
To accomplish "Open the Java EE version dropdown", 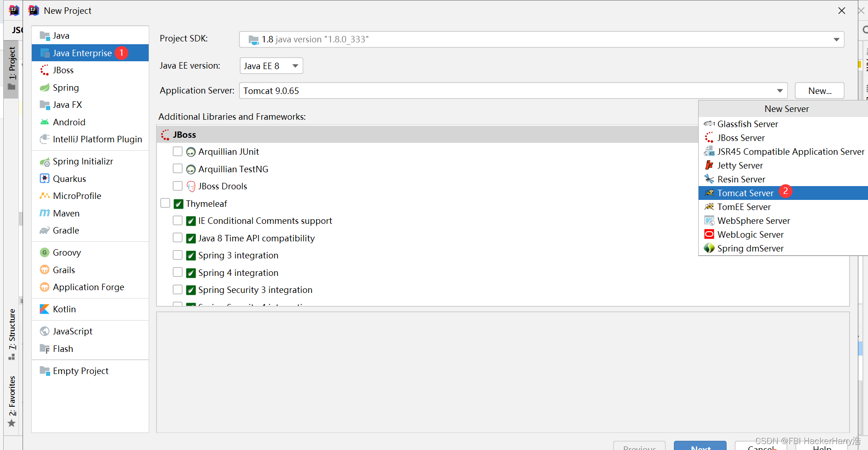I will coord(271,66).
